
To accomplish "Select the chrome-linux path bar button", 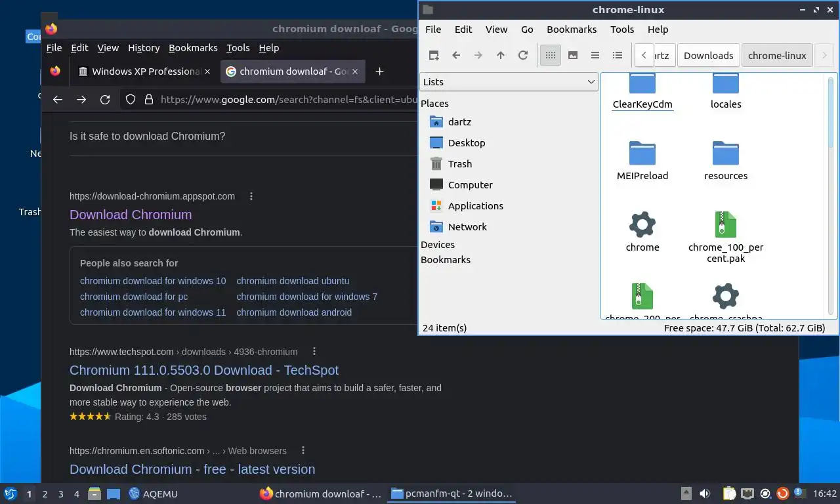I will pos(777,55).
